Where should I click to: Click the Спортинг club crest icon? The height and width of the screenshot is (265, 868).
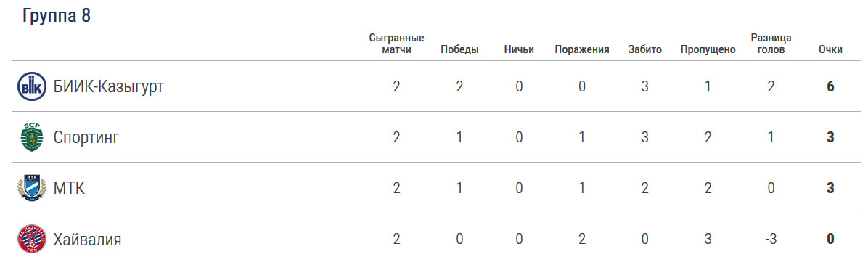31,137
